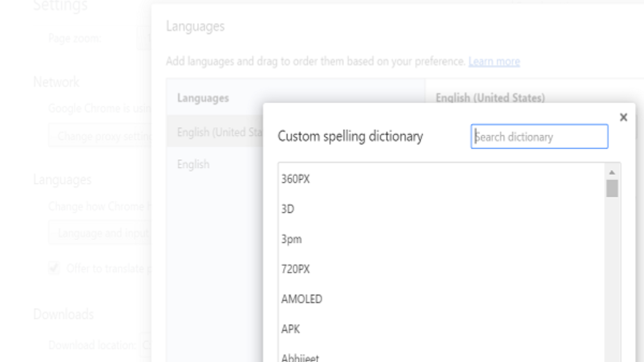
Task: Select English in the Languages list
Action: [193, 164]
